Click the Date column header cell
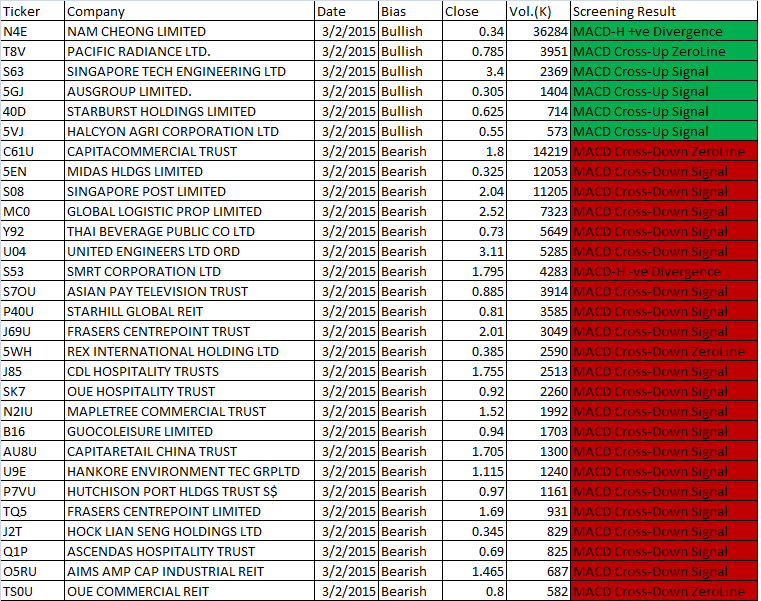The image size is (761, 601). point(346,11)
